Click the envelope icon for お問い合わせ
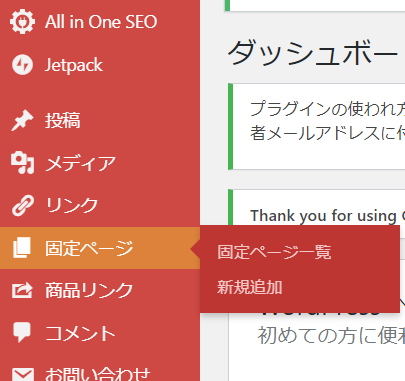This screenshot has width=405, height=381. (22, 374)
